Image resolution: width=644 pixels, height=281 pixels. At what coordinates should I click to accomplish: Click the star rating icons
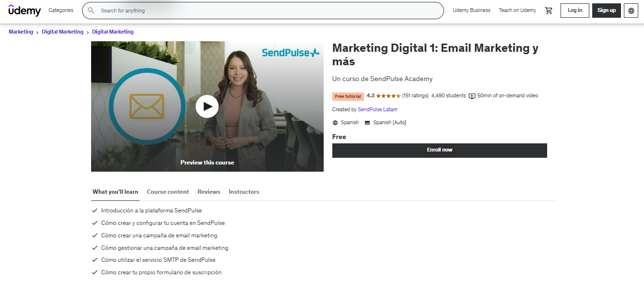click(388, 96)
